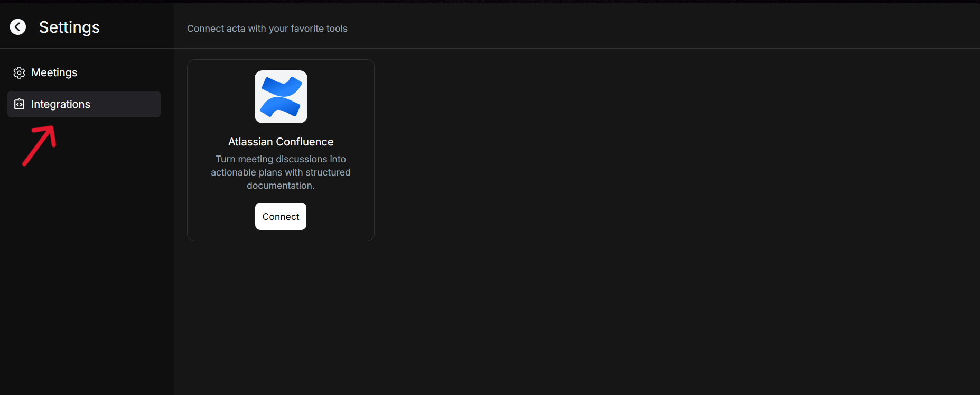Go back using the Settings back arrow
Image resolution: width=980 pixels, height=395 pixels.
(x=18, y=27)
